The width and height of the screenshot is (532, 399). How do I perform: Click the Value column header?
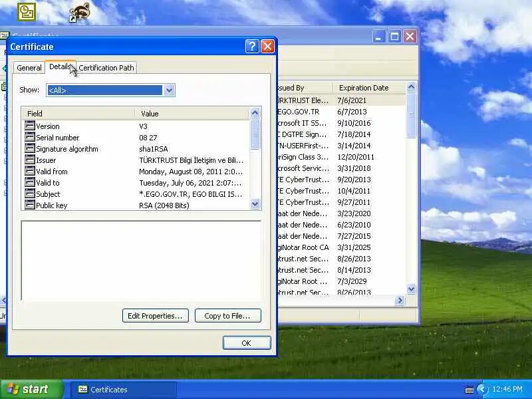tap(192, 113)
